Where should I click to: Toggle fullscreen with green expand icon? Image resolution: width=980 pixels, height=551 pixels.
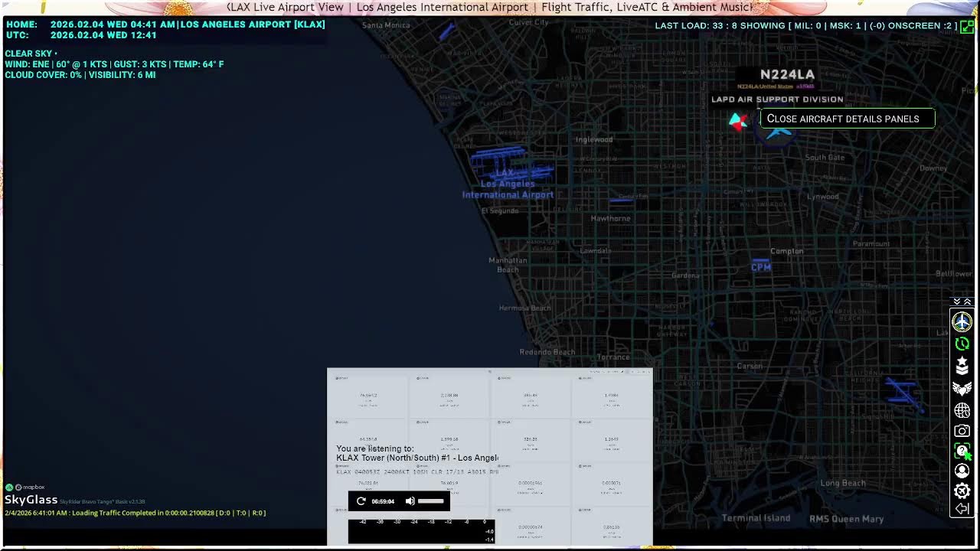point(968,26)
